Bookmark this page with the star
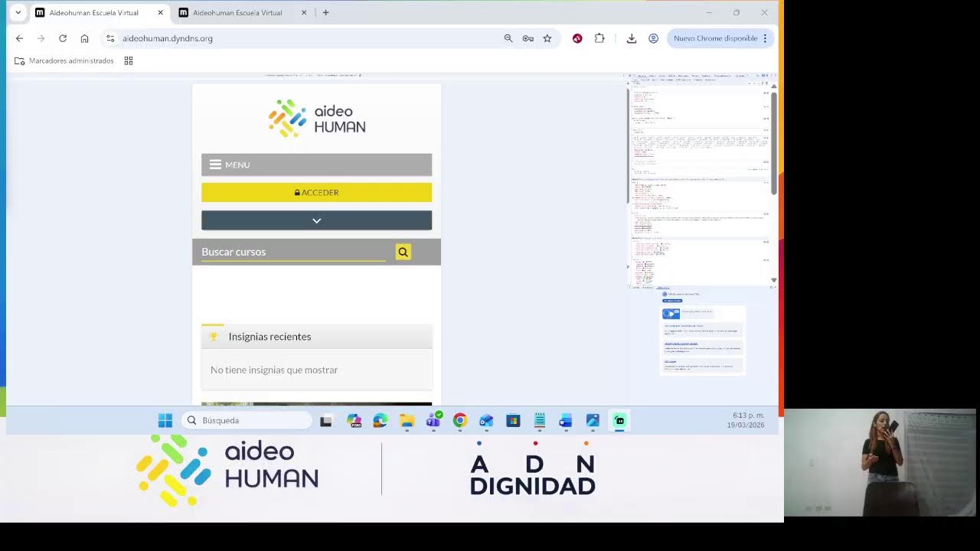980x551 pixels. [547, 38]
